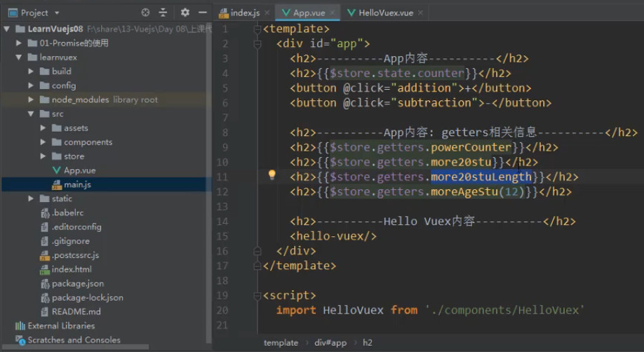The width and height of the screenshot is (644, 352).
Task: Close the index.js tab
Action: 267,13
